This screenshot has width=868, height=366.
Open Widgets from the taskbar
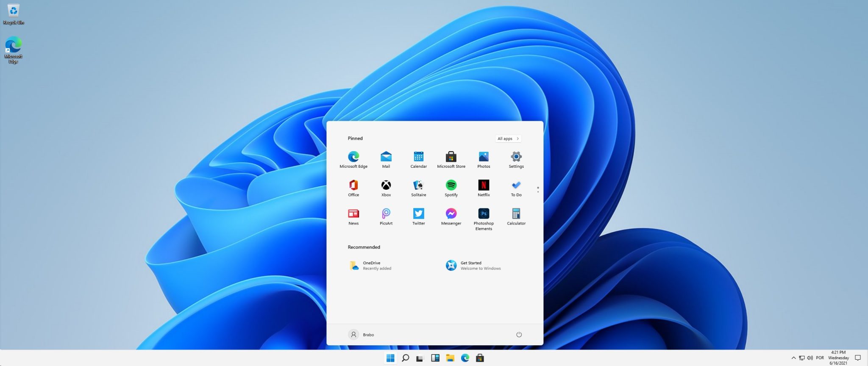(435, 358)
